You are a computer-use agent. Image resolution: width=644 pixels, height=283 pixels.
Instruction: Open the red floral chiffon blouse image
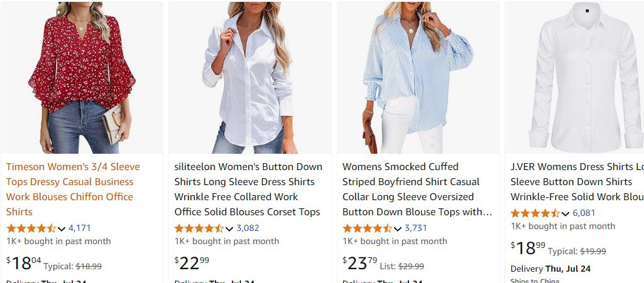82,78
